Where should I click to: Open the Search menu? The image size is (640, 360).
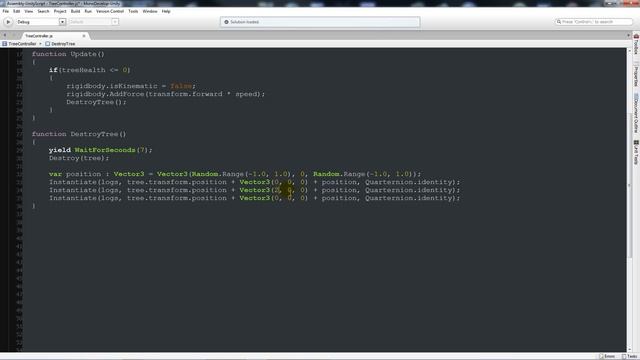[x=43, y=11]
